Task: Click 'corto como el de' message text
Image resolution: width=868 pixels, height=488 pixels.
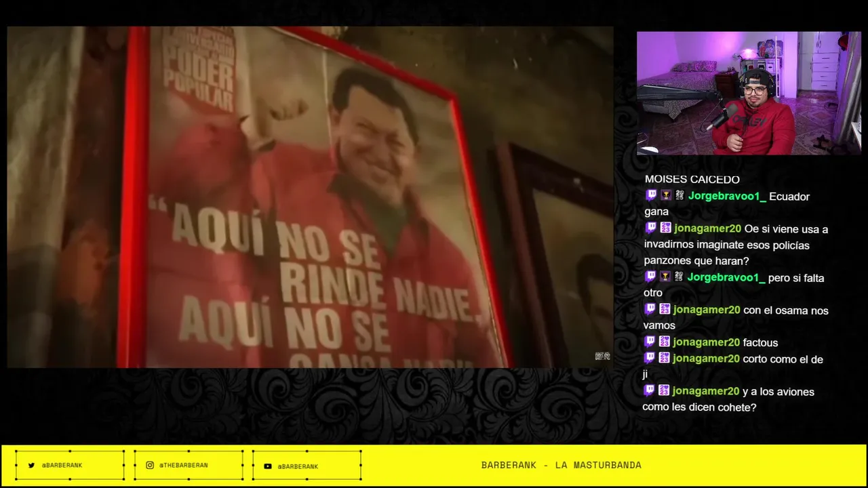Action: tap(783, 359)
